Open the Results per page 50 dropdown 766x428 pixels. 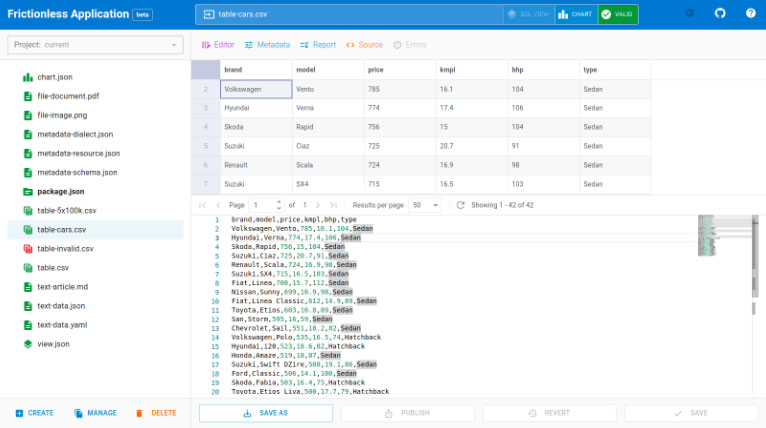pos(425,205)
